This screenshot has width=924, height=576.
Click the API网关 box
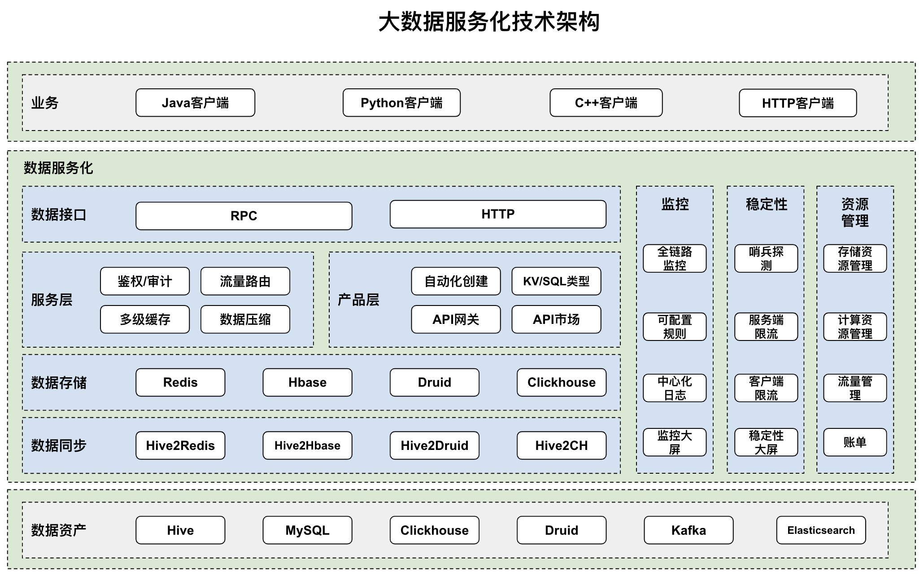pyautogui.click(x=456, y=319)
